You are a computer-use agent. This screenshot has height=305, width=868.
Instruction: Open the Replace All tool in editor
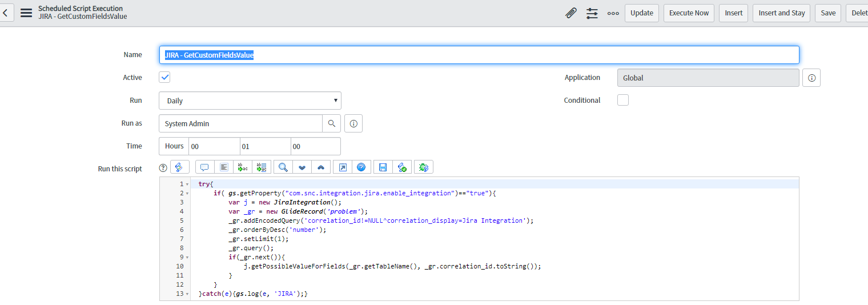(x=262, y=167)
